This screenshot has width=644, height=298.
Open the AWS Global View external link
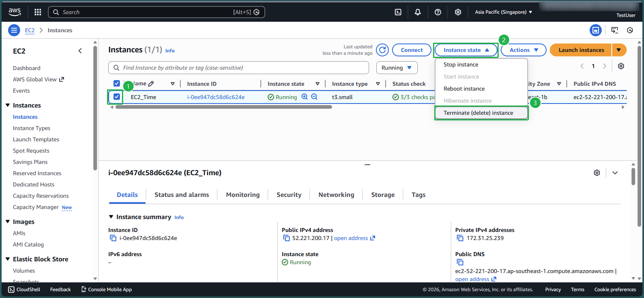38,79
